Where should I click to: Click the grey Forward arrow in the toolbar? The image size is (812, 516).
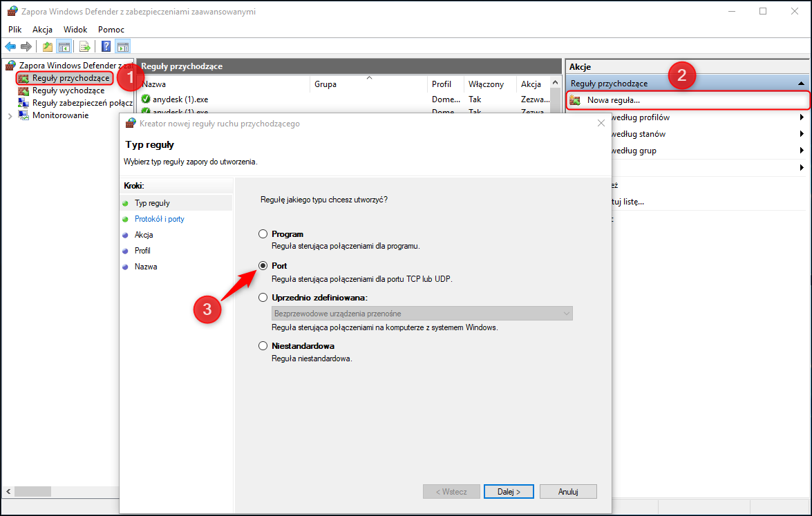(x=26, y=46)
